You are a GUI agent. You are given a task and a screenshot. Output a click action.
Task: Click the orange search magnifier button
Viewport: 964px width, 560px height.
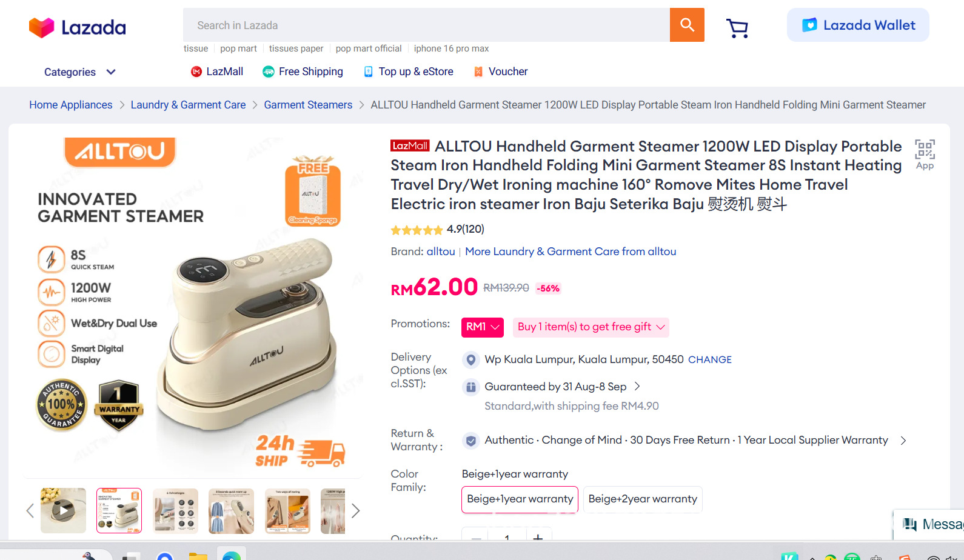(x=687, y=25)
